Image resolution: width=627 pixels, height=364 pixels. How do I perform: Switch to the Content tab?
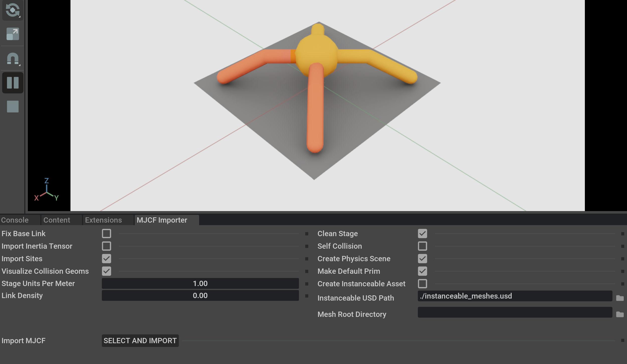pyautogui.click(x=57, y=220)
